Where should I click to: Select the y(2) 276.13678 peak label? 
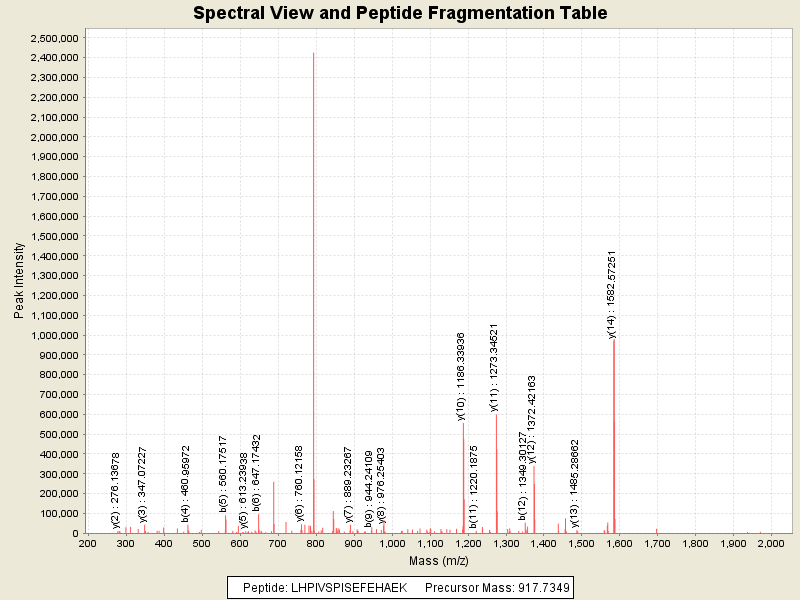point(115,489)
